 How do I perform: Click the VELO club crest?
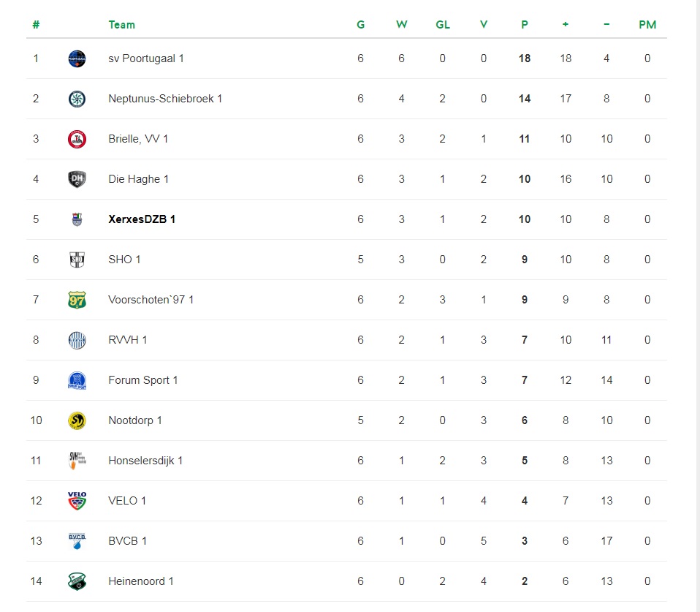pyautogui.click(x=77, y=501)
